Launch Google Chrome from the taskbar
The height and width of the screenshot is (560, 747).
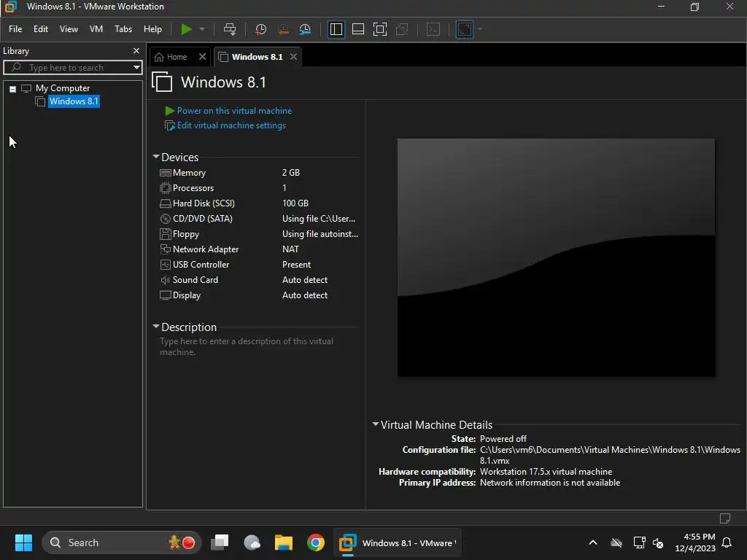(x=315, y=542)
